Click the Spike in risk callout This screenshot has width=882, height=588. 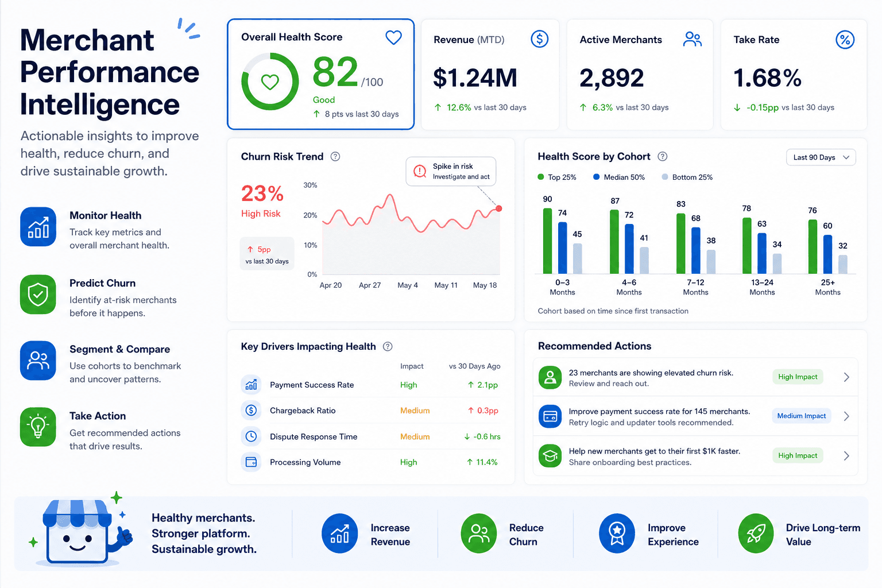coord(451,171)
